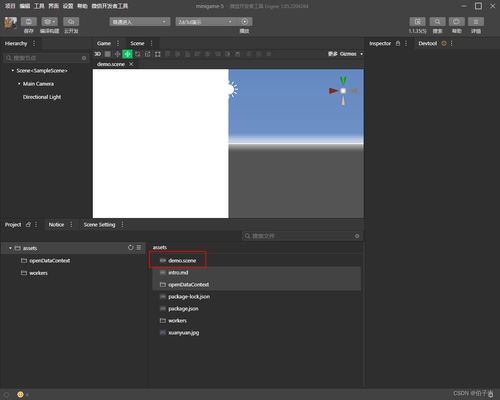This screenshot has height=400, width=500.
Task: Click the magnifier search button at top right
Action: [437, 22]
